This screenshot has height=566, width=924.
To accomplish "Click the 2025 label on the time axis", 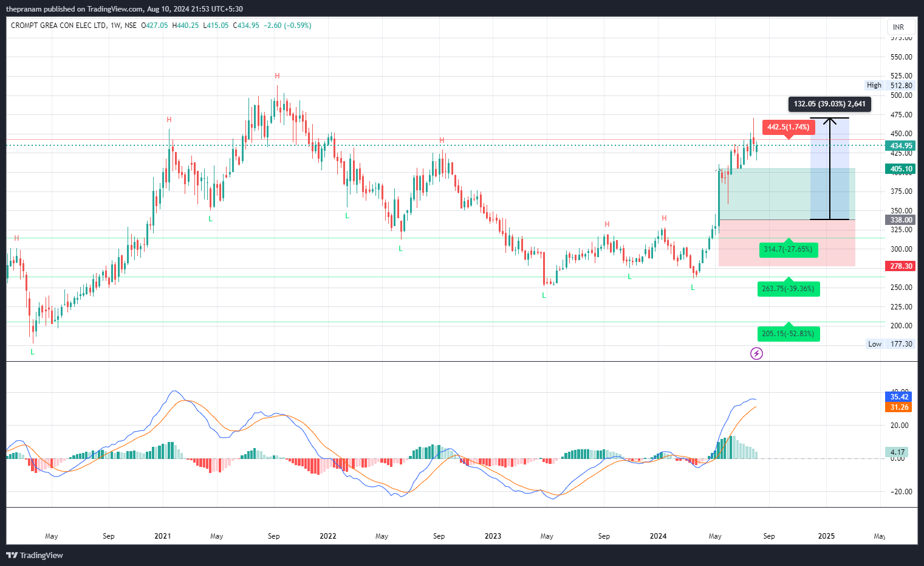I will [x=826, y=536].
